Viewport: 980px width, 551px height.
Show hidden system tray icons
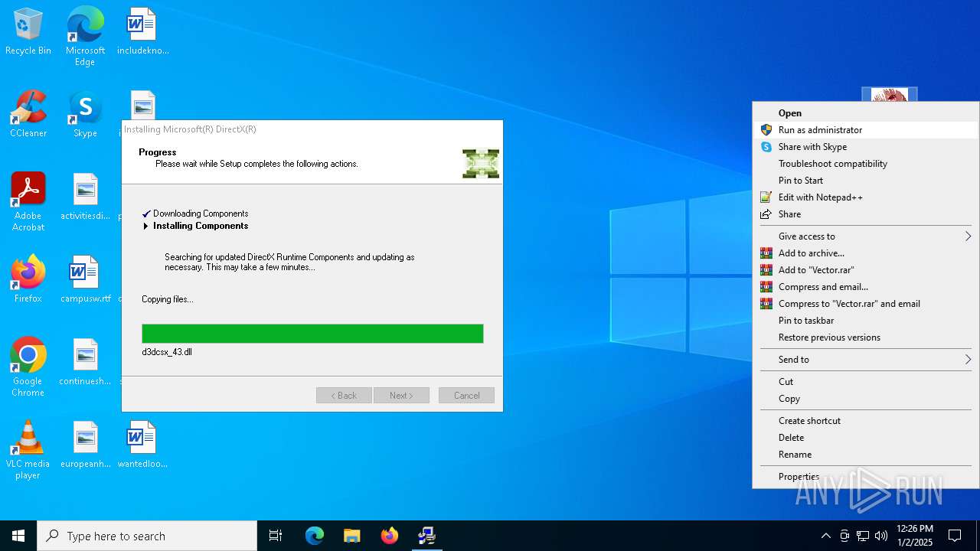click(825, 536)
